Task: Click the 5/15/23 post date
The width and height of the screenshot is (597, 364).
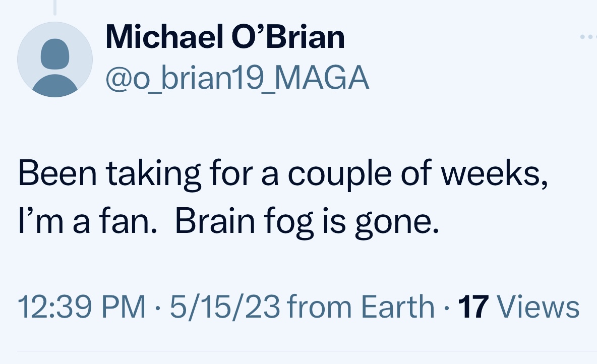Action: point(226,307)
